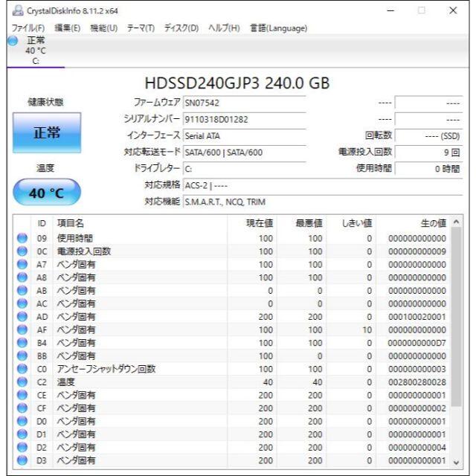Click the 40 °C temperature button

[47, 193]
